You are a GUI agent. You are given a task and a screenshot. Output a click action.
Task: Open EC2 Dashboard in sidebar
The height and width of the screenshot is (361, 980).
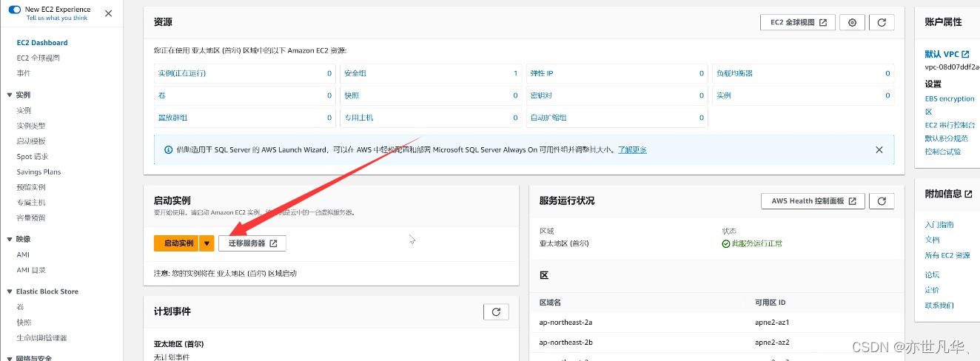pyautogui.click(x=42, y=43)
